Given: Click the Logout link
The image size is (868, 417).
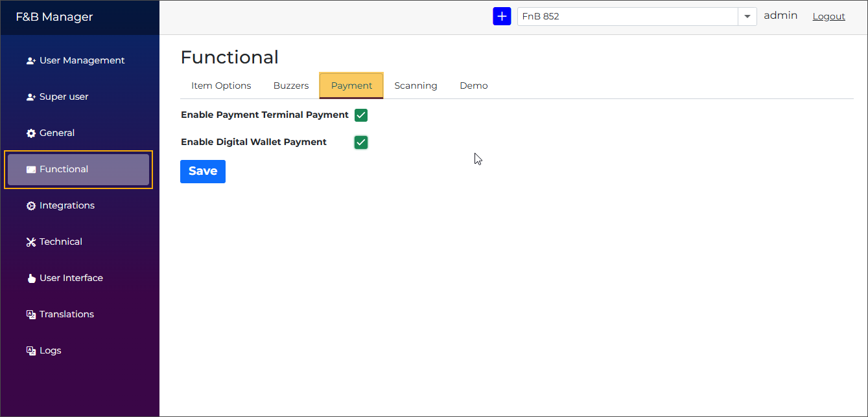Looking at the screenshot, I should click(x=828, y=16).
